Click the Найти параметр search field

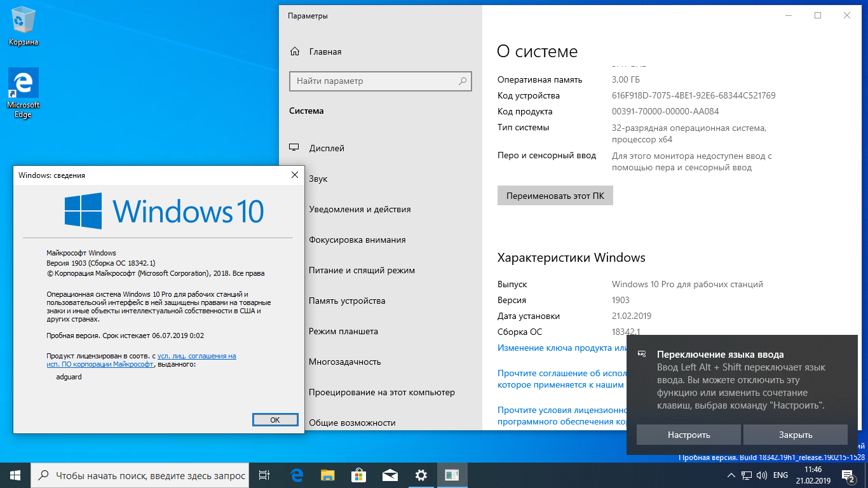[382, 81]
